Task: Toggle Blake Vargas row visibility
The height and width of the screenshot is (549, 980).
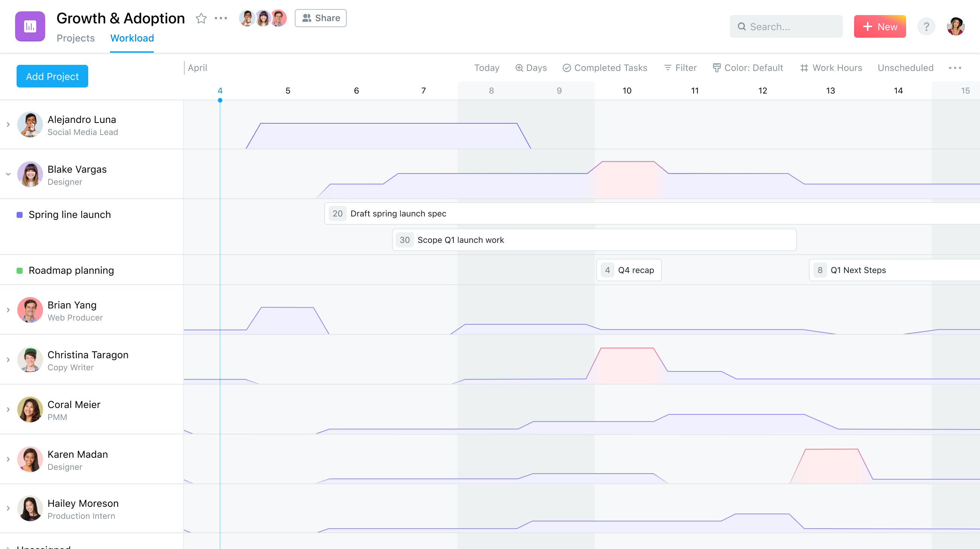Action: [8, 175]
